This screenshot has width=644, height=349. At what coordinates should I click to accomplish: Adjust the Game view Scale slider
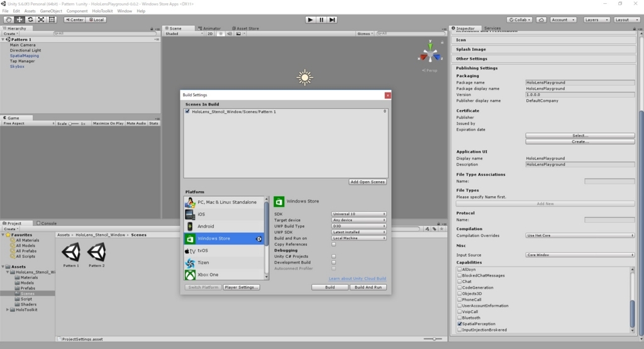click(74, 124)
